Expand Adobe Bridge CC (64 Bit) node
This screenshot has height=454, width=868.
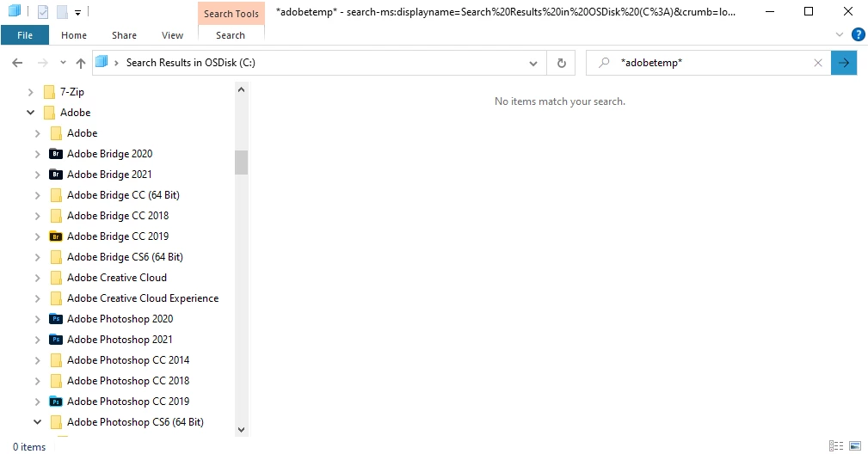click(37, 195)
